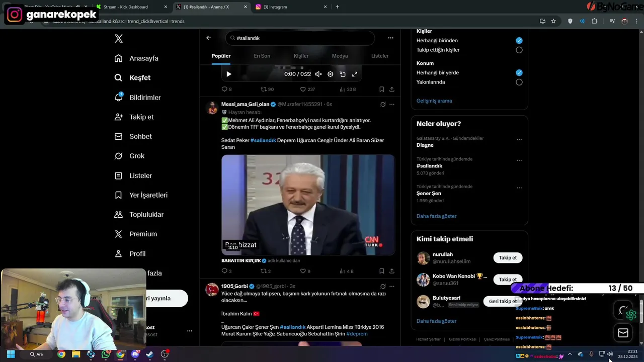The image size is (644, 362).
Task: Open Listeler in sidebar
Action: (x=133, y=175)
